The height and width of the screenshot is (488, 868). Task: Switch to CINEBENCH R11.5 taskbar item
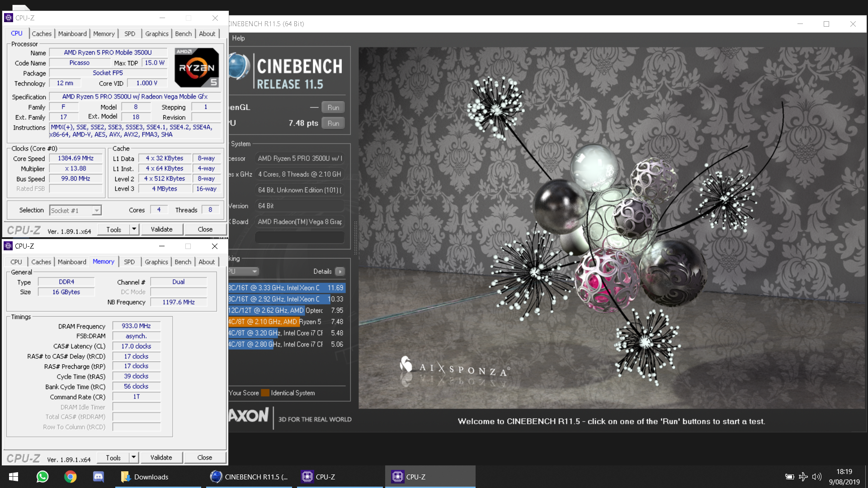pyautogui.click(x=249, y=477)
